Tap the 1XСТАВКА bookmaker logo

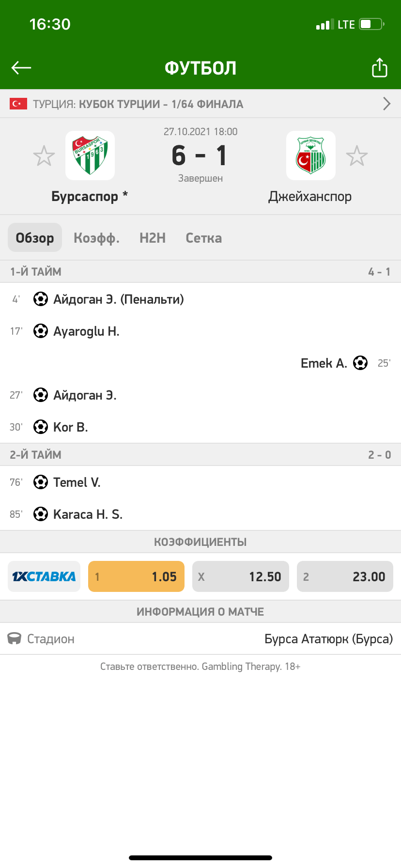click(x=44, y=576)
